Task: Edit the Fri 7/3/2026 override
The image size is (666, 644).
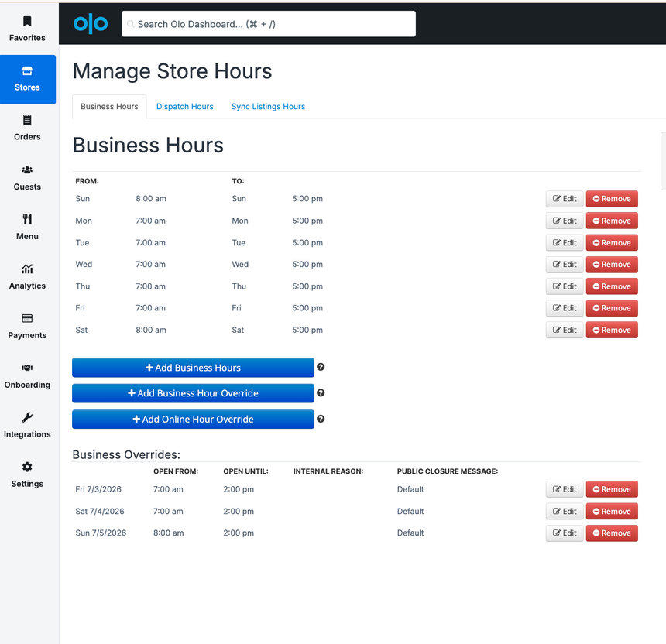Action: point(565,489)
